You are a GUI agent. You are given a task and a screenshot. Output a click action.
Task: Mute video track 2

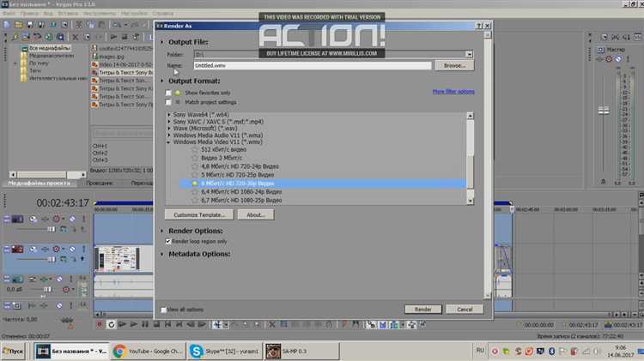click(72, 249)
